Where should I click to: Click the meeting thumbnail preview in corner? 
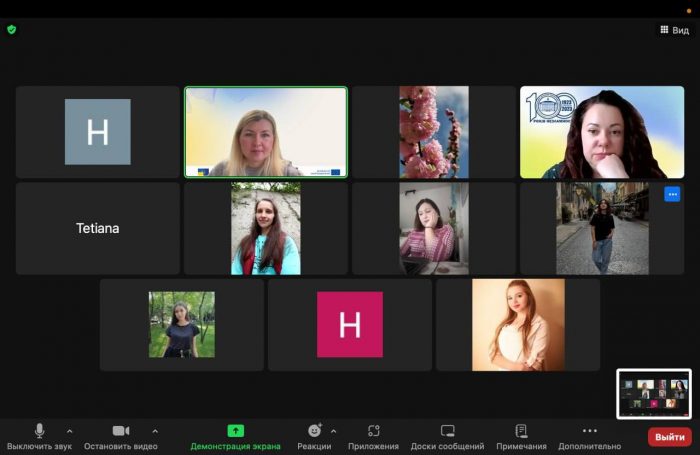(653, 394)
